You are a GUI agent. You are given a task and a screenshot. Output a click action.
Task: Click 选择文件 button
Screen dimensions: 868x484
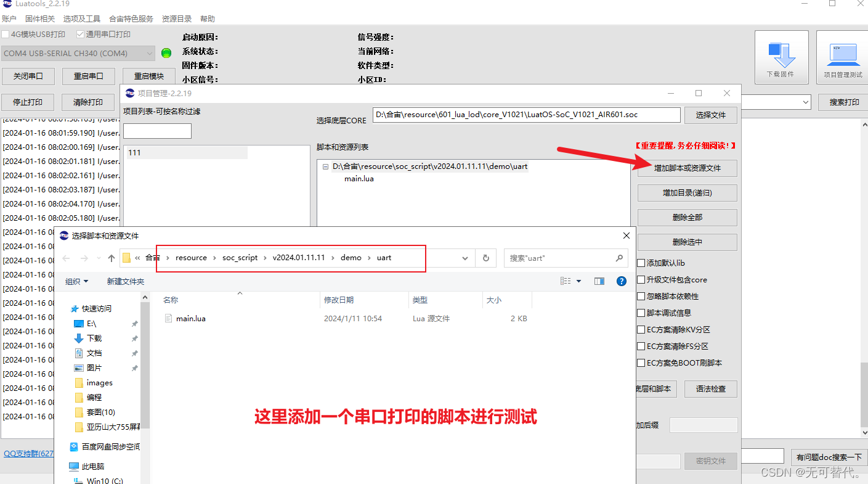click(x=711, y=115)
